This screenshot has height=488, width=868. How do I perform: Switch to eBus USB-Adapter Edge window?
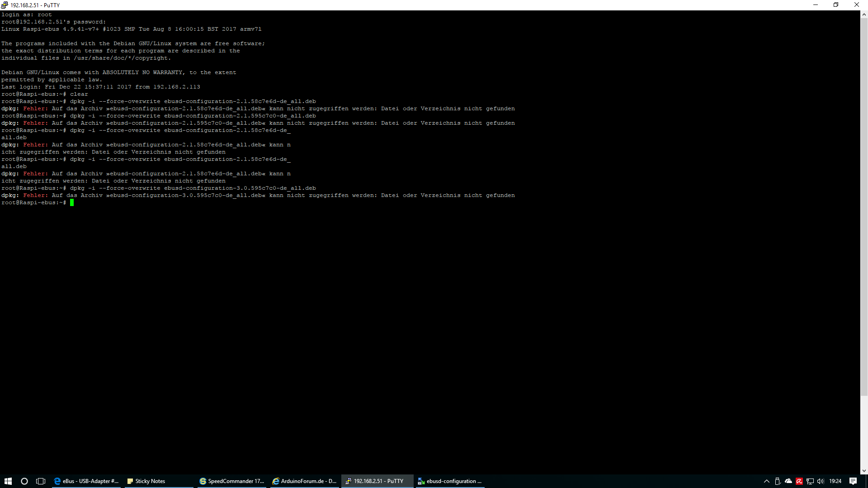[86, 481]
